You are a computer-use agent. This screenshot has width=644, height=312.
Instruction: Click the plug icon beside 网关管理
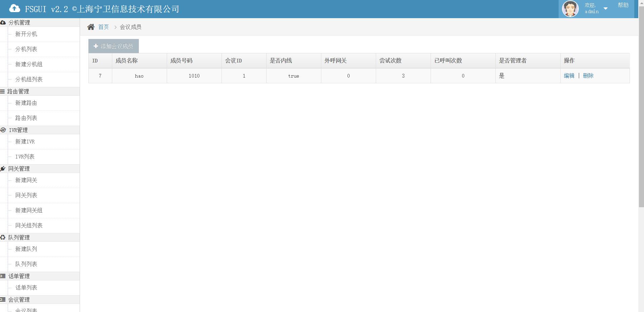pos(3,169)
